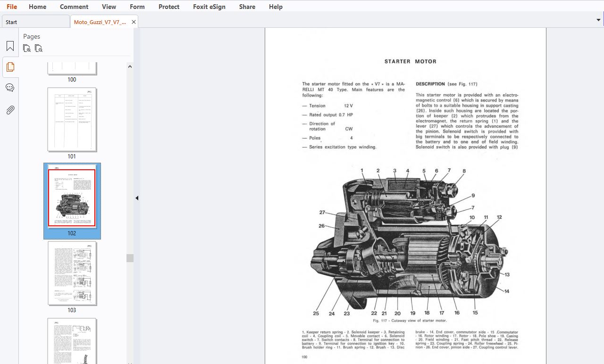Image resolution: width=604 pixels, height=364 pixels.
Task: Click the thumbnail scroll up arrow
Action: point(130,66)
